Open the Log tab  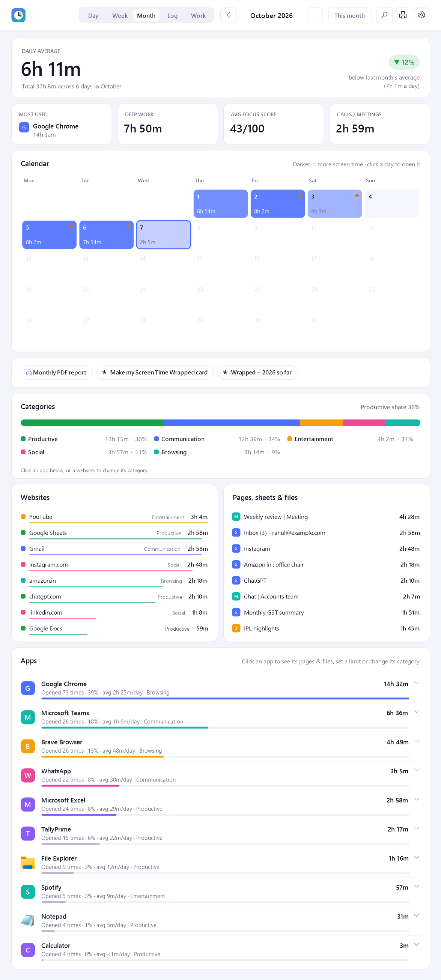172,16
